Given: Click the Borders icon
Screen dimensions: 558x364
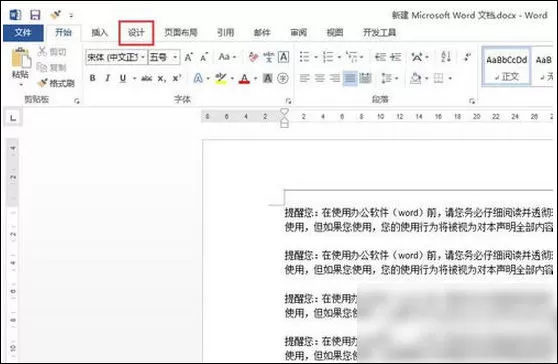Looking at the screenshot, I should (x=438, y=78).
